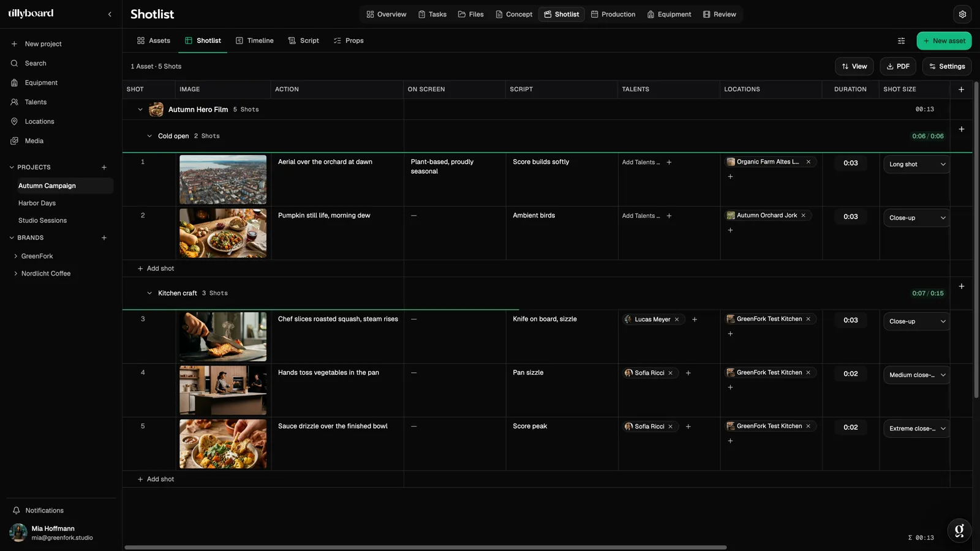The image size is (980, 551).
Task: Add a talent to shot 2
Action: [x=669, y=216]
